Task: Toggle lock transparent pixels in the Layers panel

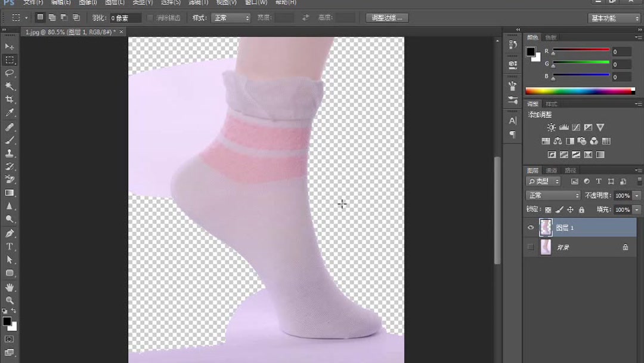Action: pyautogui.click(x=547, y=210)
